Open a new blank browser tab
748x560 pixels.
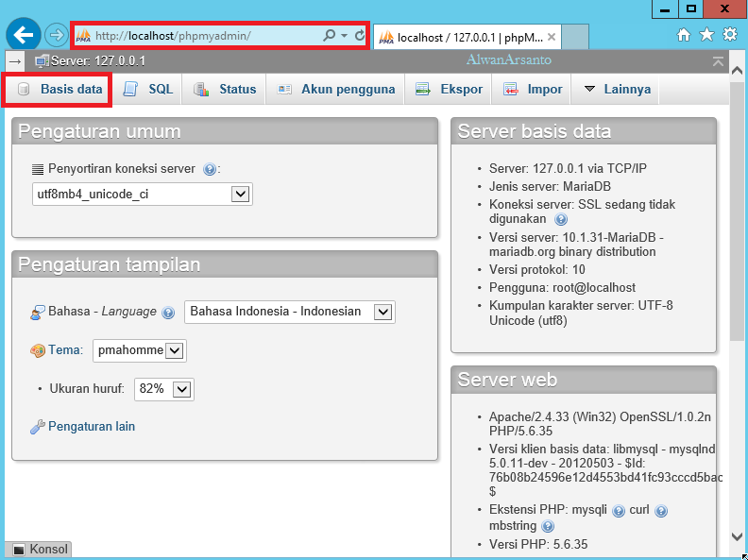click(575, 37)
